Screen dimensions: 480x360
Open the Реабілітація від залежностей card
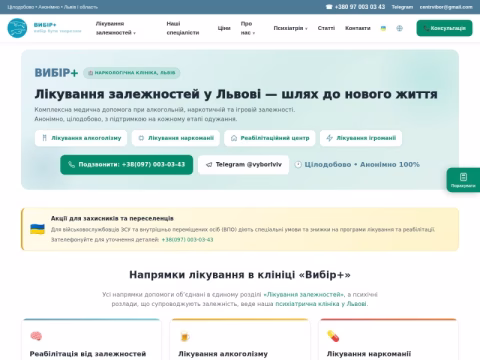[x=88, y=354]
